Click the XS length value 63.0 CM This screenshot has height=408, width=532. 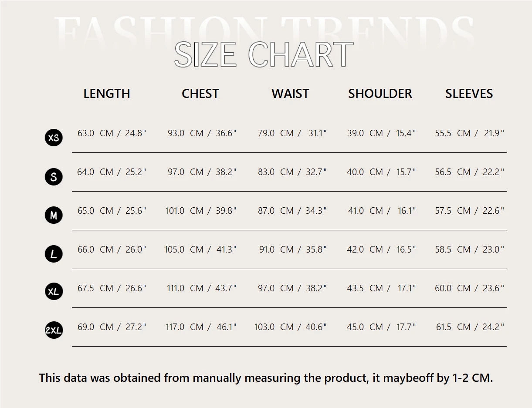95,133
